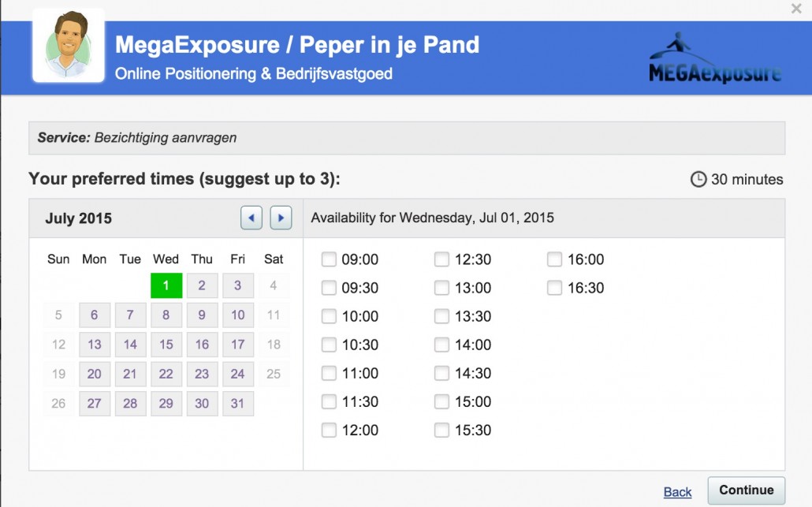Close the booking dialog with X

click(796, 9)
